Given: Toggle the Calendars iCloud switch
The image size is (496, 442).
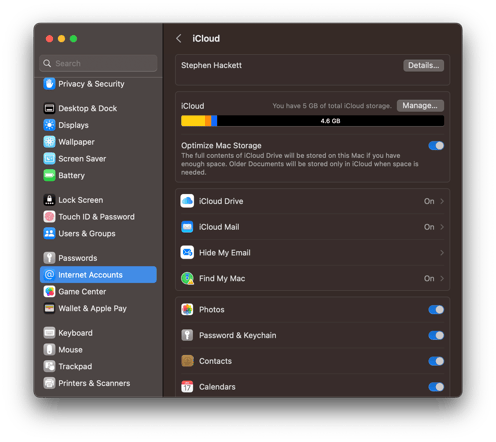Looking at the screenshot, I should pyautogui.click(x=436, y=387).
